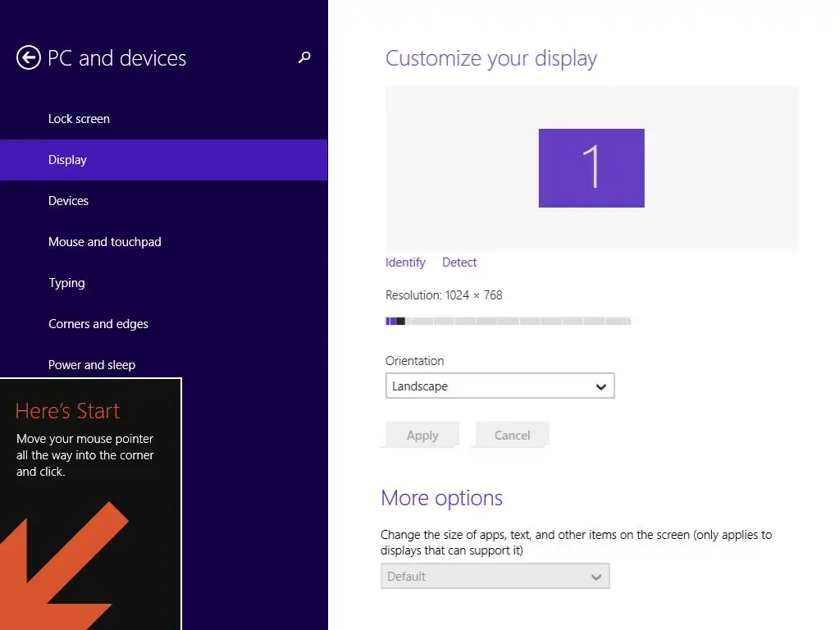Click the Apply button
Screen dimensions: 840x630
pyautogui.click(x=422, y=435)
